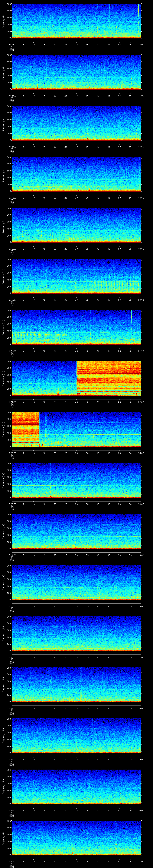153x868 pixels.
Task: Select the spectrogram plot starting at 6:24:00
Action: [x=76, y=531]
